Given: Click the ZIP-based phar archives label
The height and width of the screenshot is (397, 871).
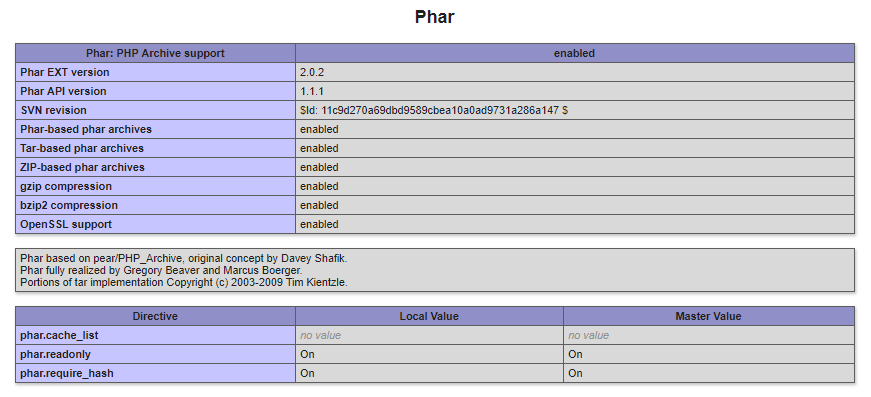Looking at the screenshot, I should coord(82,167).
